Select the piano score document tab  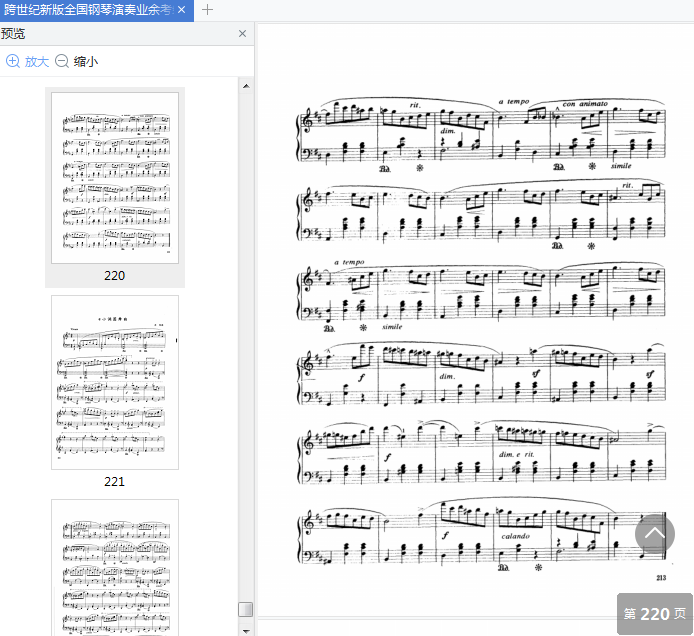[x=96, y=10]
